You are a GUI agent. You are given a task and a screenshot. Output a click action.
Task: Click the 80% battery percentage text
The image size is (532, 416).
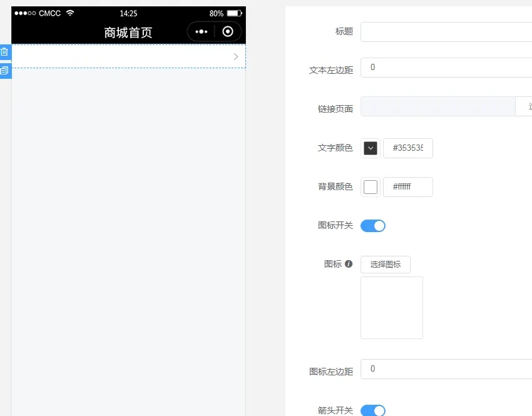(x=217, y=14)
